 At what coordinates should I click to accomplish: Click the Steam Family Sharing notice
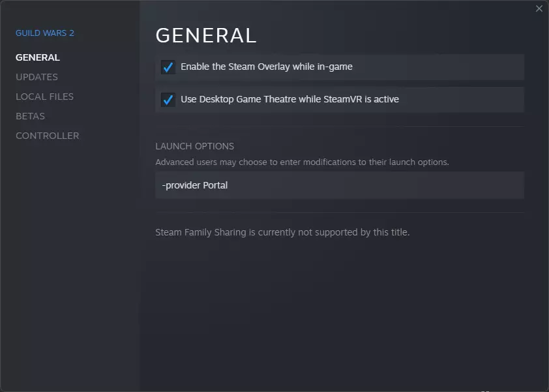point(282,232)
